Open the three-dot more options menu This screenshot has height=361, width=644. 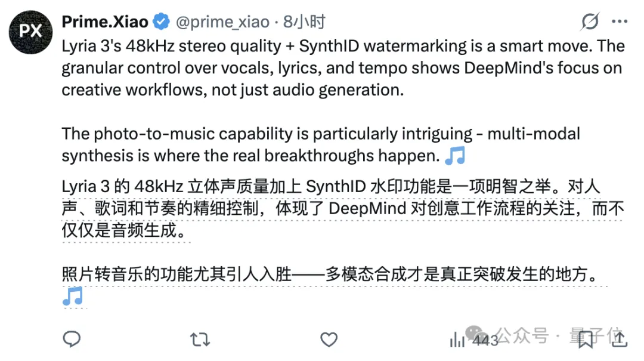(x=620, y=22)
